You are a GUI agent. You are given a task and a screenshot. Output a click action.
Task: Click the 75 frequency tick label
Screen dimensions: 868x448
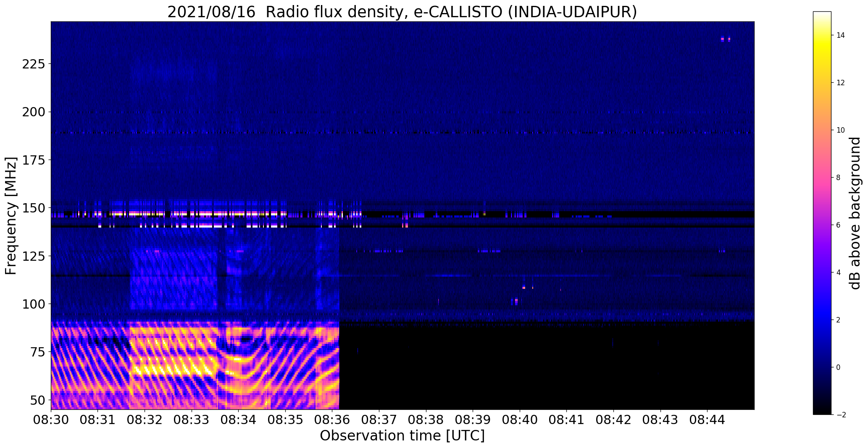click(x=38, y=352)
